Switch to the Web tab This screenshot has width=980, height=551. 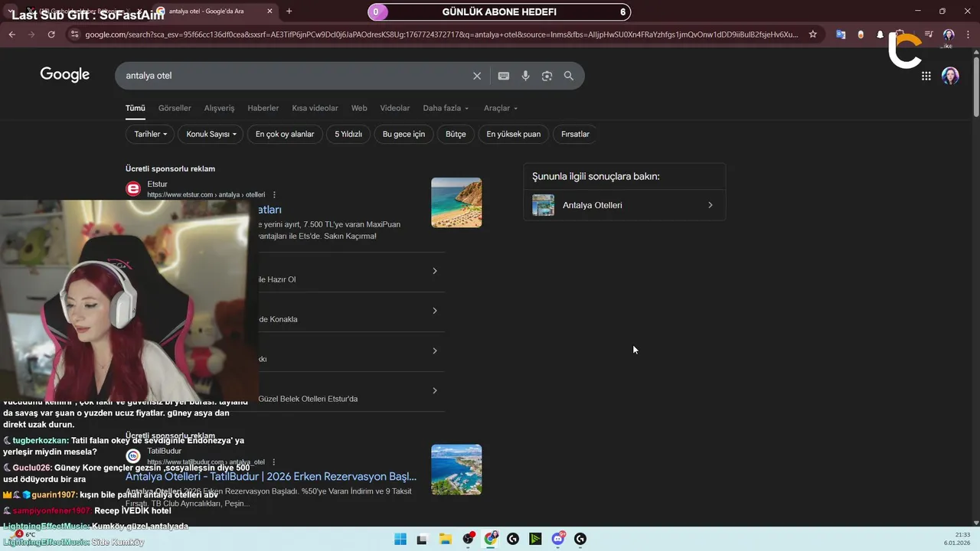[x=359, y=108]
